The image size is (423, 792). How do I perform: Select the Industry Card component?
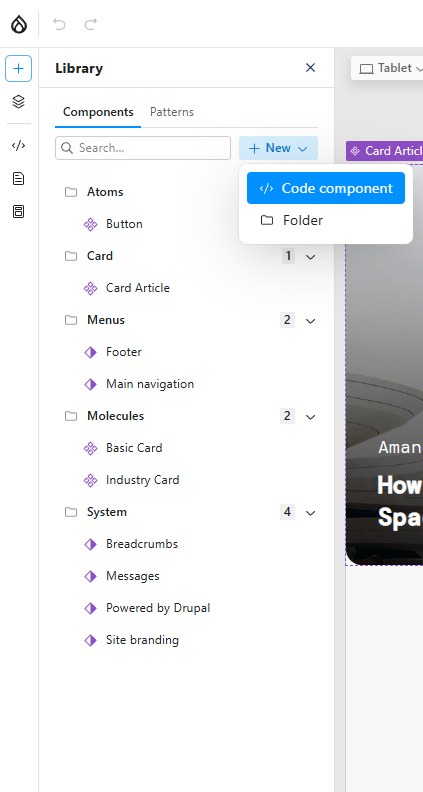point(143,480)
